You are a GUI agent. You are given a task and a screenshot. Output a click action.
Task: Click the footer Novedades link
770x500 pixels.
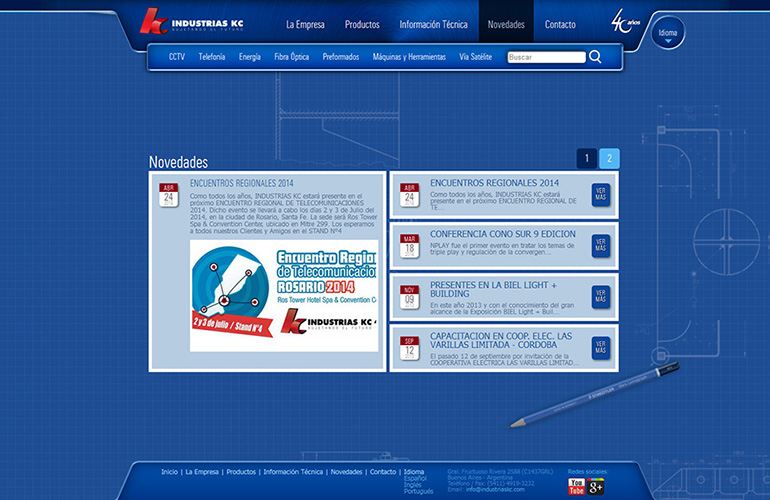pyautogui.click(x=346, y=472)
